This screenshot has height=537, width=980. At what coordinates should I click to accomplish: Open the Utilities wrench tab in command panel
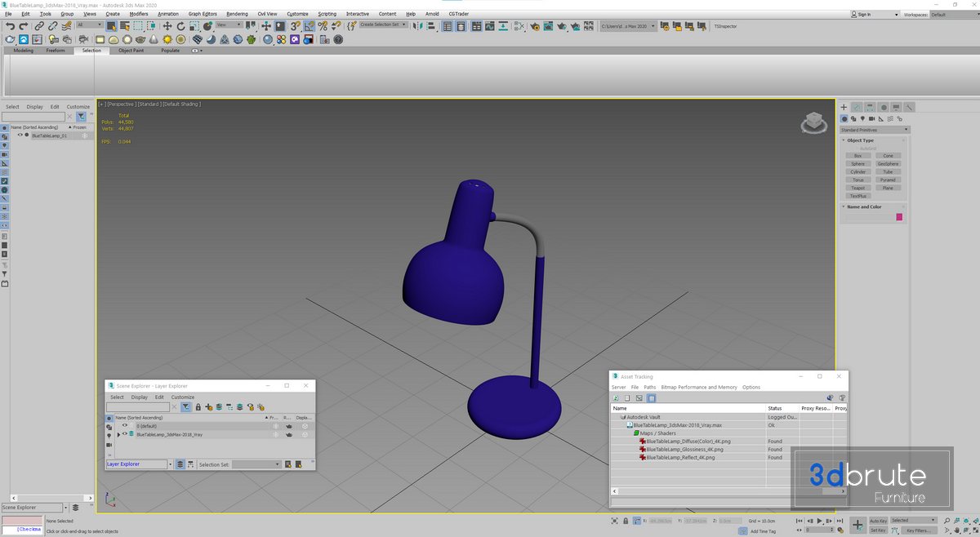pos(909,107)
